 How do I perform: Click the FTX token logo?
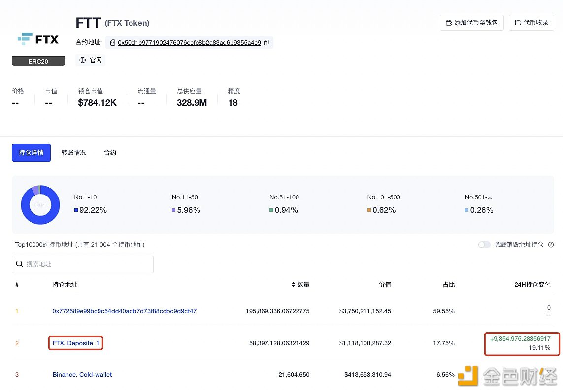click(38, 39)
